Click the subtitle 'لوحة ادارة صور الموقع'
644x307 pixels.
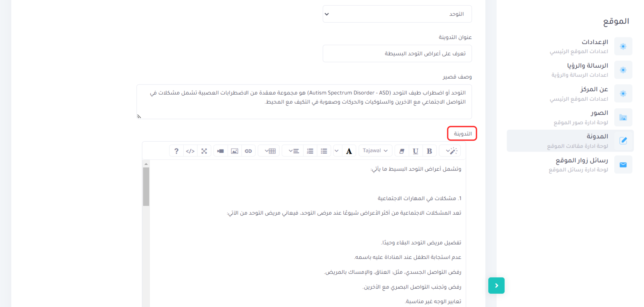(x=581, y=122)
